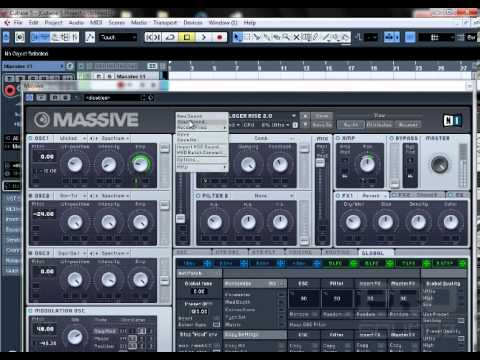This screenshot has height=360, width=480.
Task: Open the Devices menu in Cubase
Action: click(x=193, y=23)
